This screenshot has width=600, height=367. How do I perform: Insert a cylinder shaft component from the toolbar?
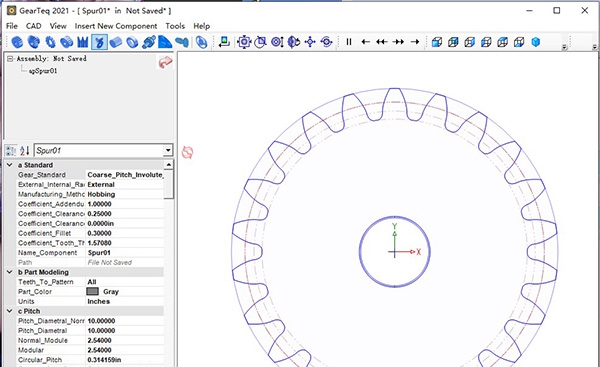tap(116, 42)
